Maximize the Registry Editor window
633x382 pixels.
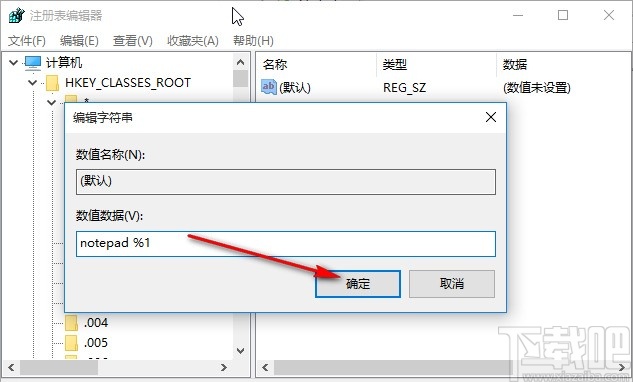click(563, 15)
